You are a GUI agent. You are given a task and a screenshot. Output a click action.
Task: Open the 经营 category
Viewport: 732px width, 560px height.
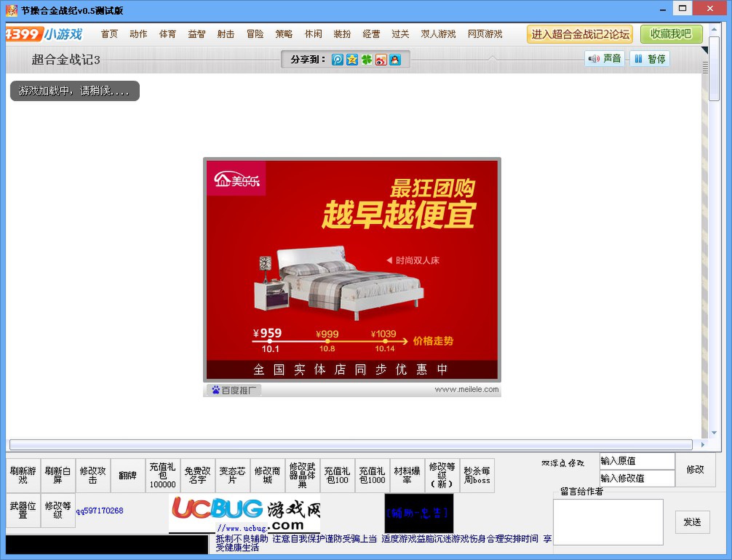[371, 34]
